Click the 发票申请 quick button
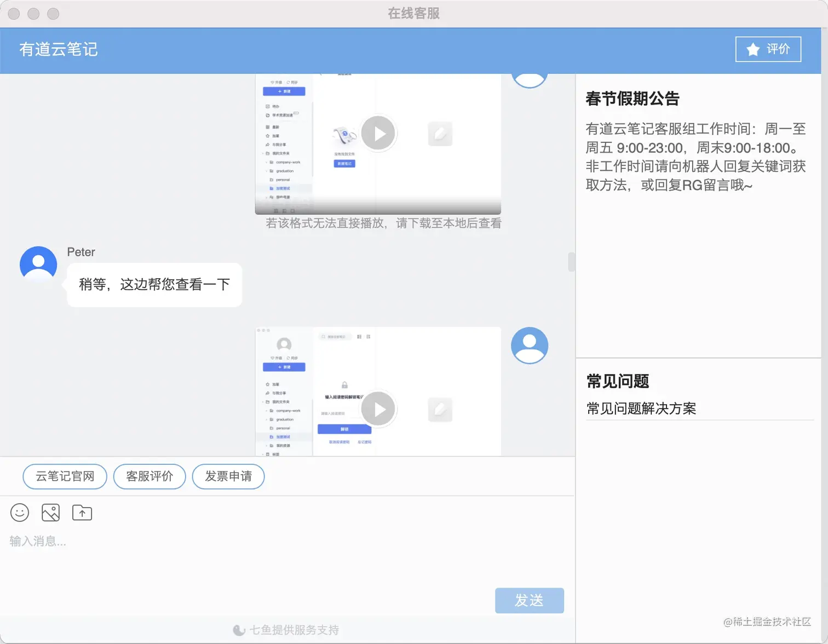Viewport: 828px width, 644px height. click(x=228, y=476)
